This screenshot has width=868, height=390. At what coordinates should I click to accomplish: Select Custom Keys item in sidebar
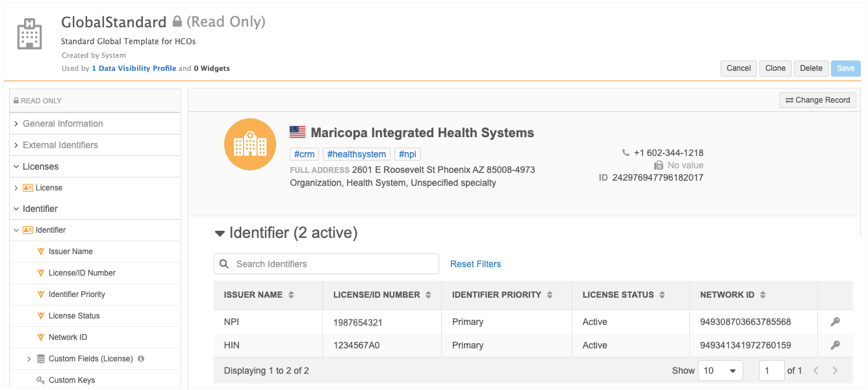(71, 380)
